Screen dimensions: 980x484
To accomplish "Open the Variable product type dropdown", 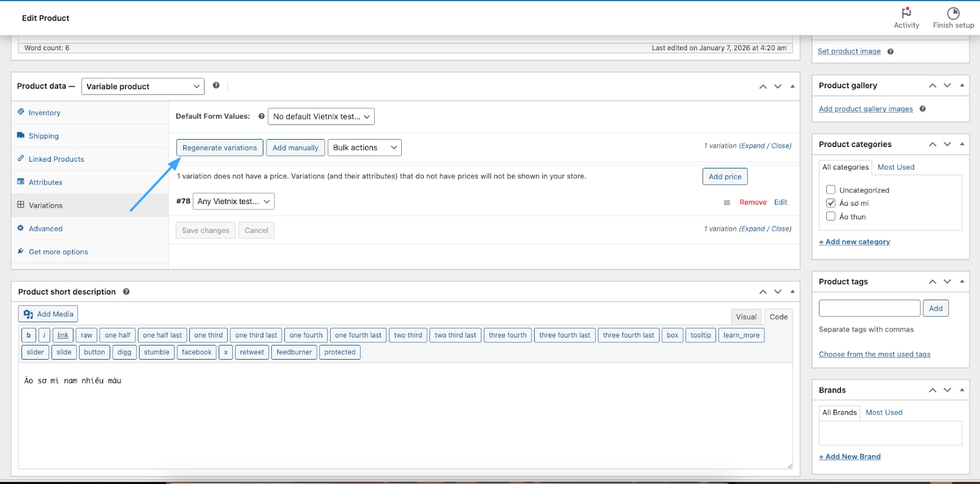I will point(143,86).
